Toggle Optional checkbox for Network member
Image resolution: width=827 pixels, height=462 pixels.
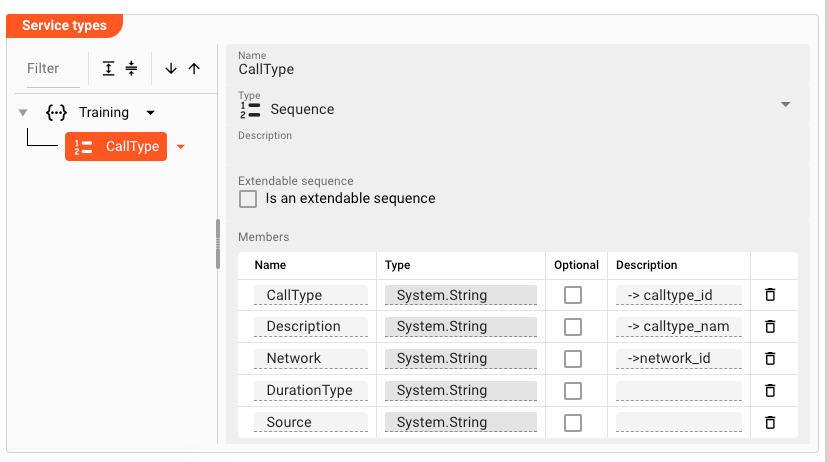[573, 358]
